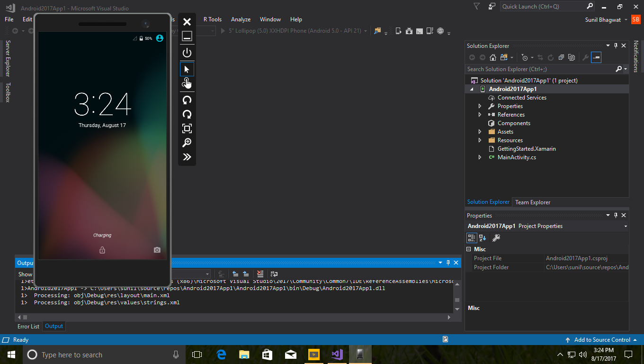
Task: Click the Solution Explorer Home icon
Action: click(x=493, y=57)
